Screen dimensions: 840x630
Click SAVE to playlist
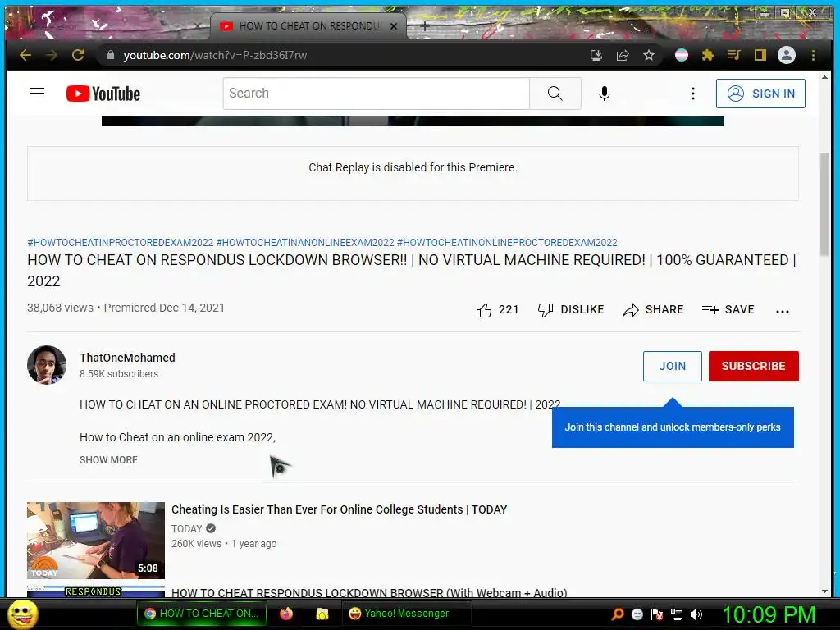[728, 309]
